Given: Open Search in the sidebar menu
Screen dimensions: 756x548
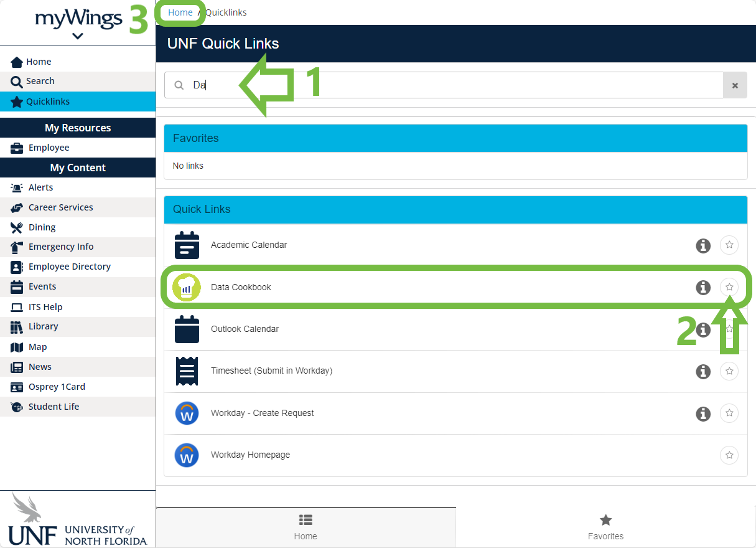Looking at the screenshot, I should point(78,81).
